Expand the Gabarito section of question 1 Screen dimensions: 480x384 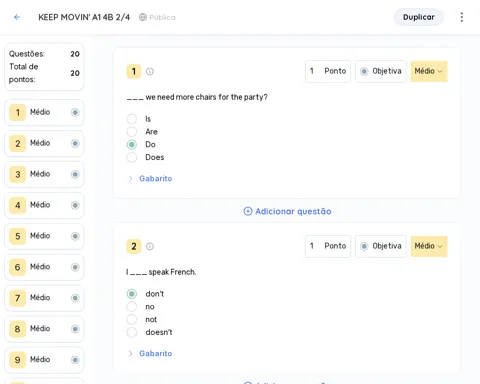[x=150, y=179]
